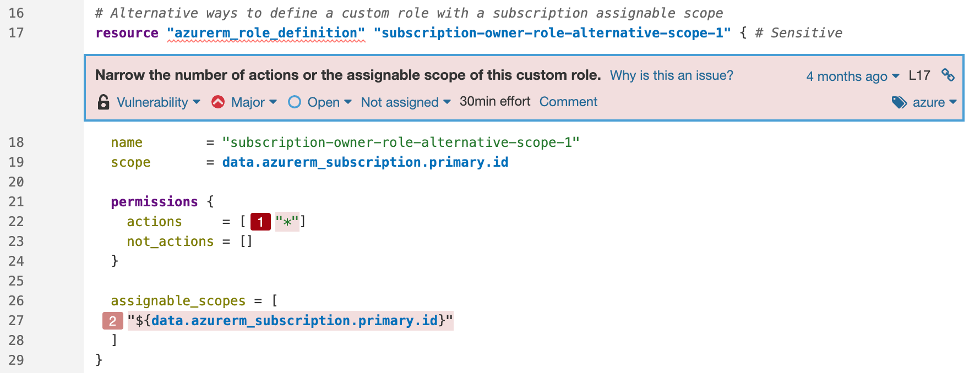Click the 30min effort label
980x373 pixels.
(x=494, y=101)
